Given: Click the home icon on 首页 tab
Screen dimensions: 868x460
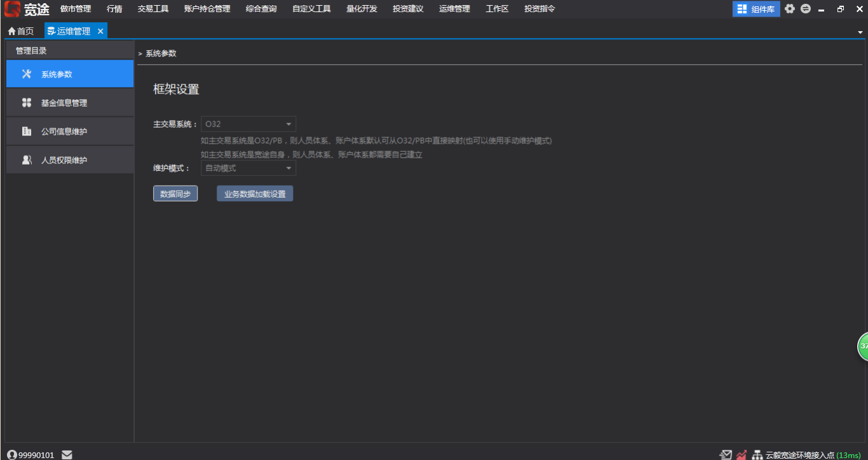Looking at the screenshot, I should click(x=11, y=31).
